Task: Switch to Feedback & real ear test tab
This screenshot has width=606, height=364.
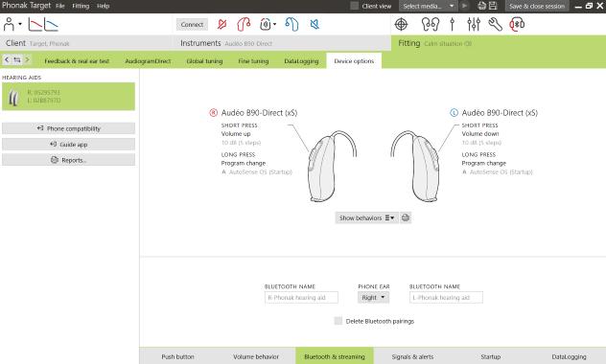Action: click(x=77, y=61)
